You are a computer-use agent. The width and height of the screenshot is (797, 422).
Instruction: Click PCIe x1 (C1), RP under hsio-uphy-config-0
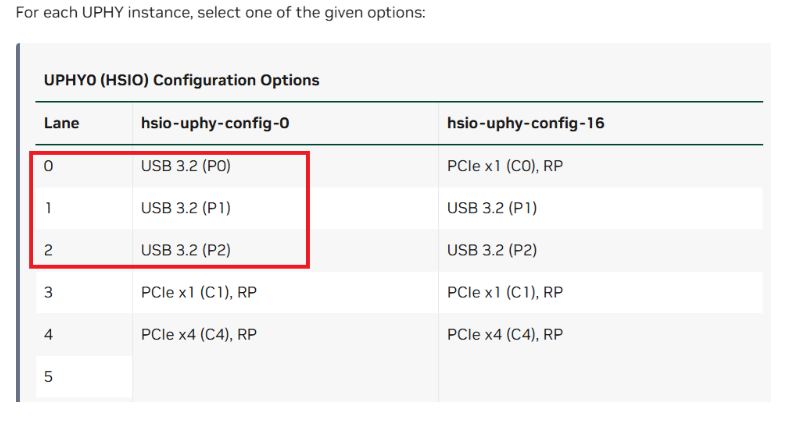click(198, 292)
